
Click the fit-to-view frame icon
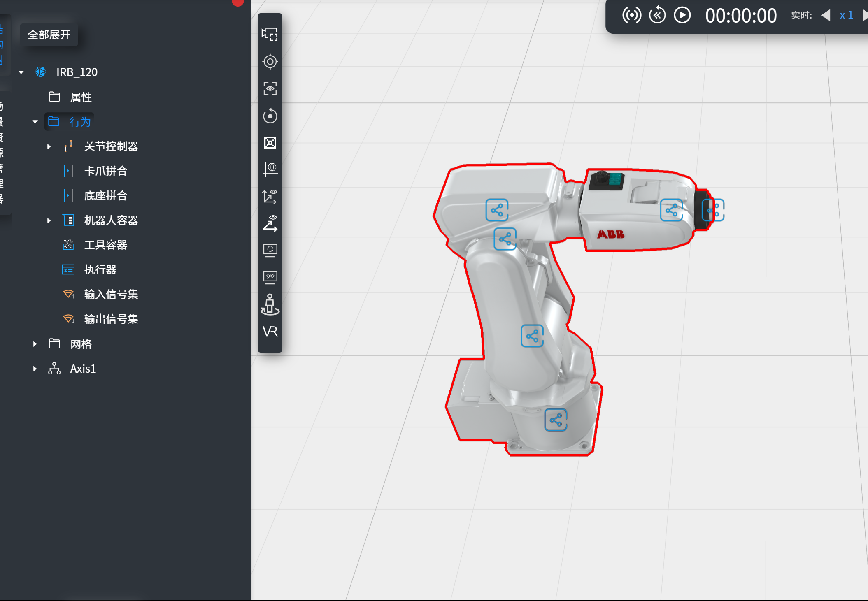pyautogui.click(x=270, y=143)
